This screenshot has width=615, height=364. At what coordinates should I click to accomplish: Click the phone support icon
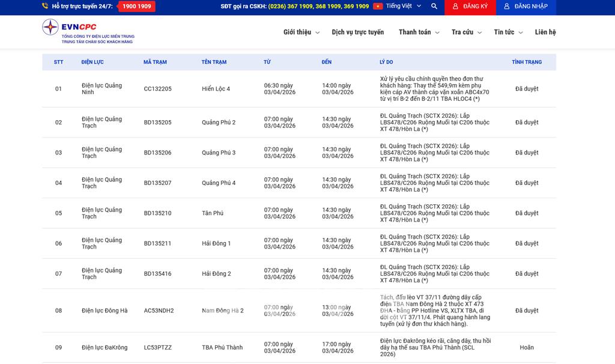[x=45, y=6]
